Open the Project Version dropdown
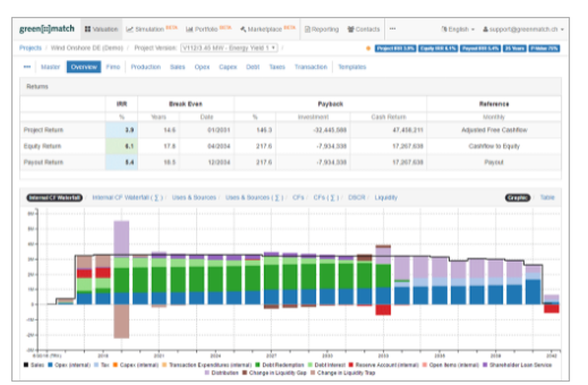The image size is (588, 385). (x=229, y=48)
